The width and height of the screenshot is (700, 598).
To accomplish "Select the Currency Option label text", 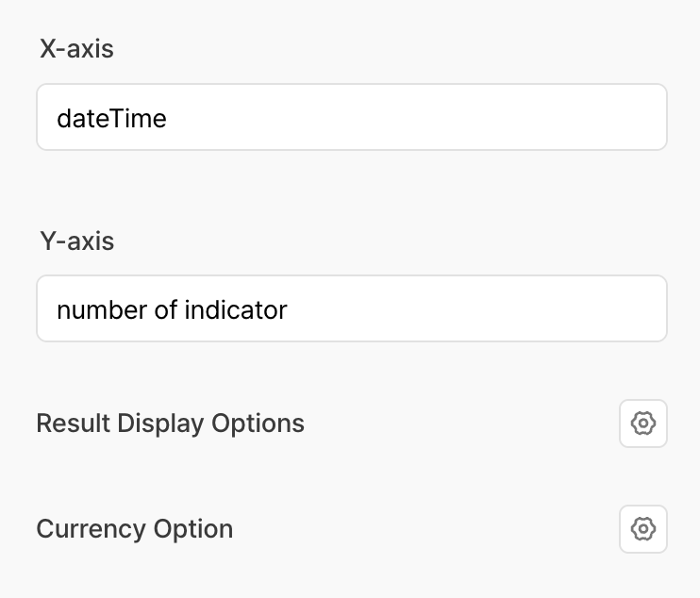I will 134,529.
